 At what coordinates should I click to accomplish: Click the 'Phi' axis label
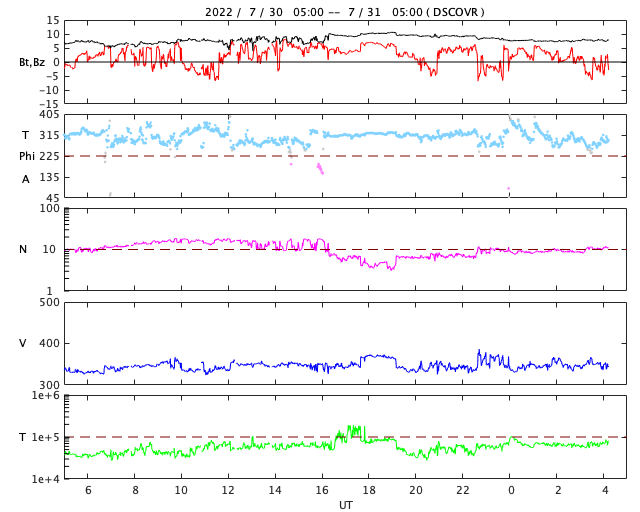(x=27, y=156)
